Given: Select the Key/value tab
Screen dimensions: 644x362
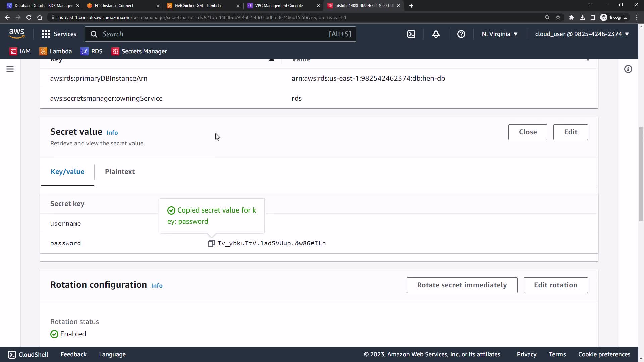Looking at the screenshot, I should point(67,172).
